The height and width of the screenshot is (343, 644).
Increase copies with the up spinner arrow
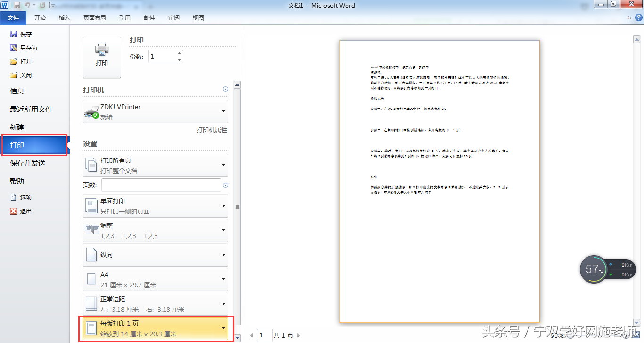click(179, 54)
